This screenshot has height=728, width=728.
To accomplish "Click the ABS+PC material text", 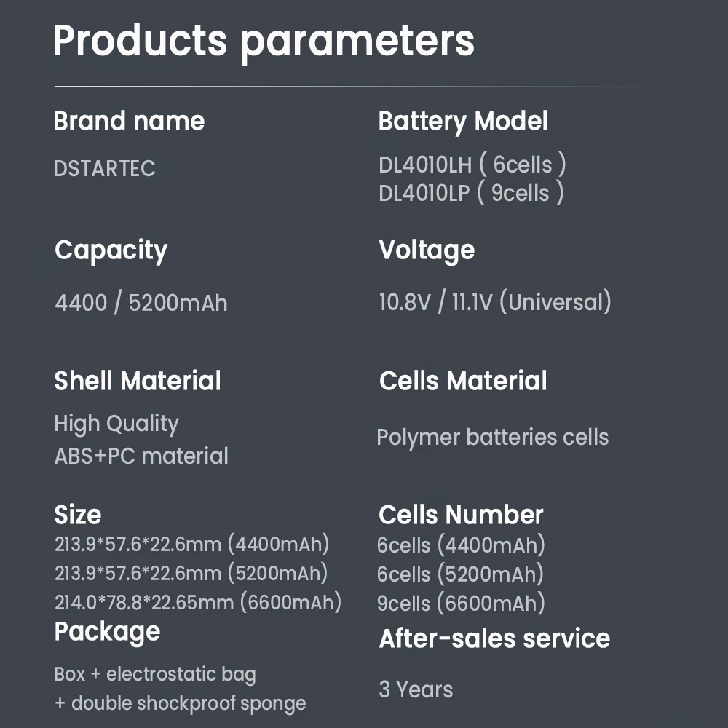I will [141, 456].
